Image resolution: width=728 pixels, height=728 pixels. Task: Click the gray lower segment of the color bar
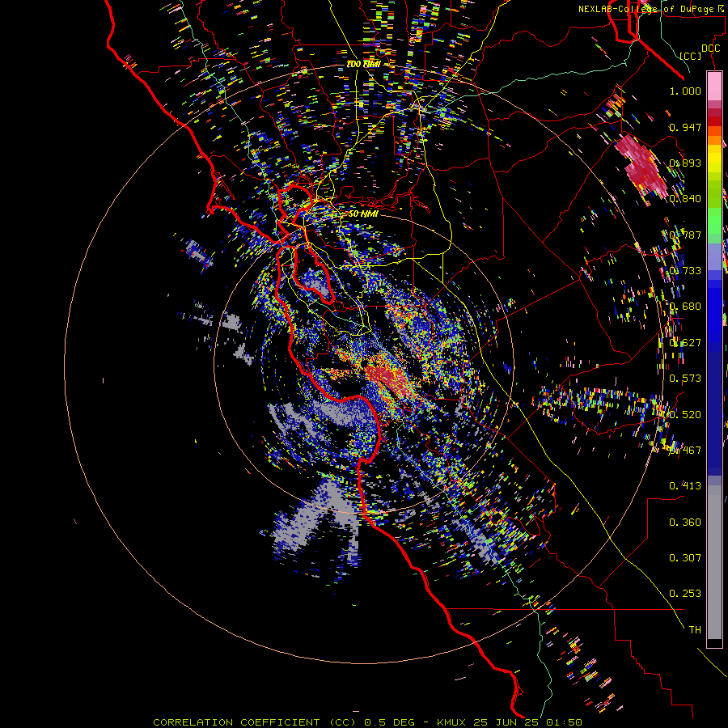714,562
